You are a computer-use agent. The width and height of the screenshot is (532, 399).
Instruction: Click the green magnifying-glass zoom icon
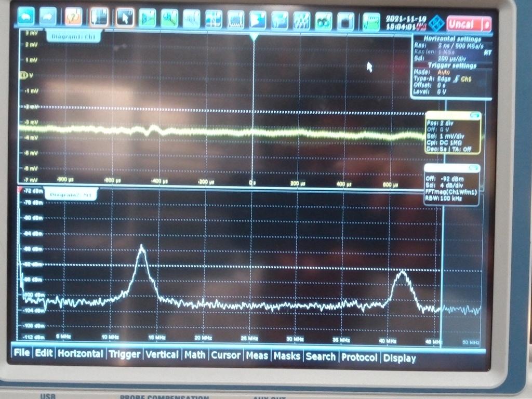click(169, 18)
